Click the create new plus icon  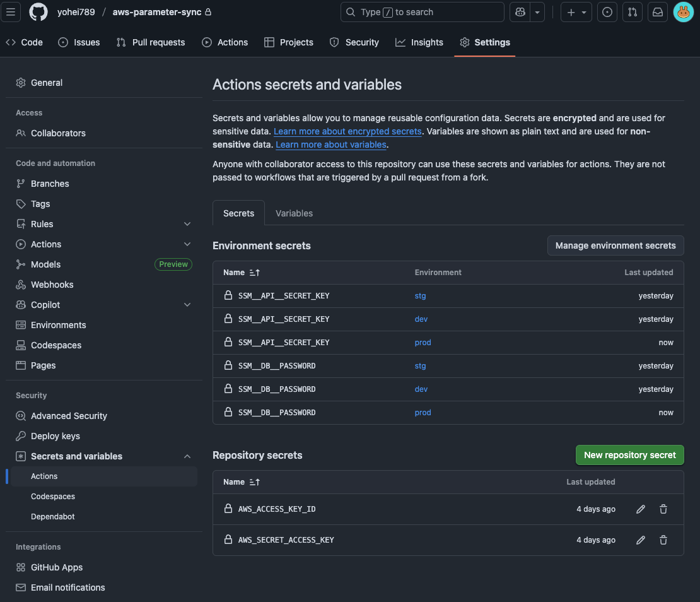tap(571, 12)
